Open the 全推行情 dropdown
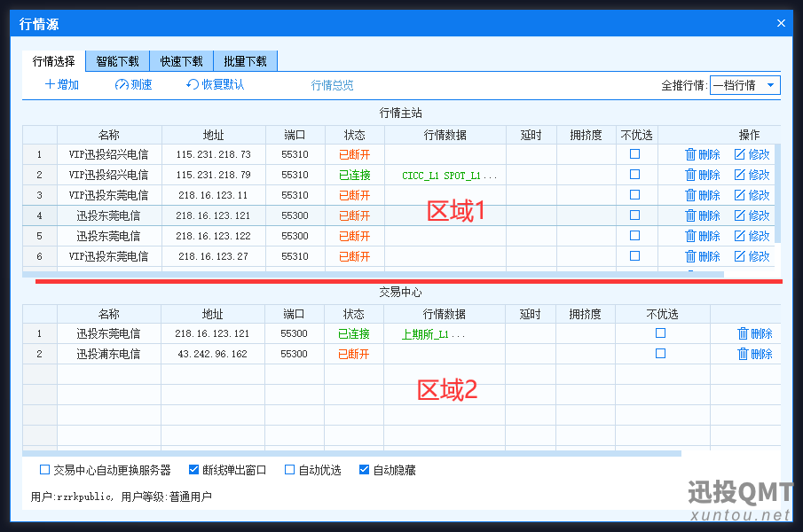The width and height of the screenshot is (803, 532). tap(745, 85)
